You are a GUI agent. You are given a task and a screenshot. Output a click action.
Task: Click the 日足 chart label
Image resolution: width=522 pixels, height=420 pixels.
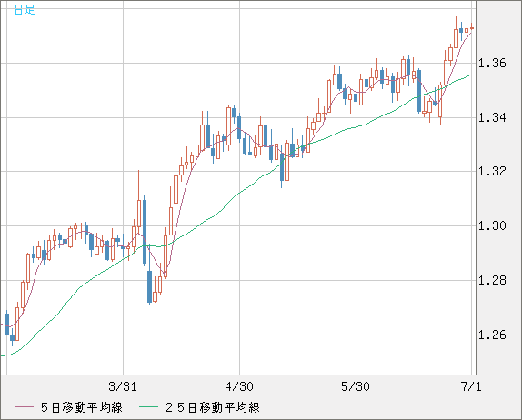[25, 10]
